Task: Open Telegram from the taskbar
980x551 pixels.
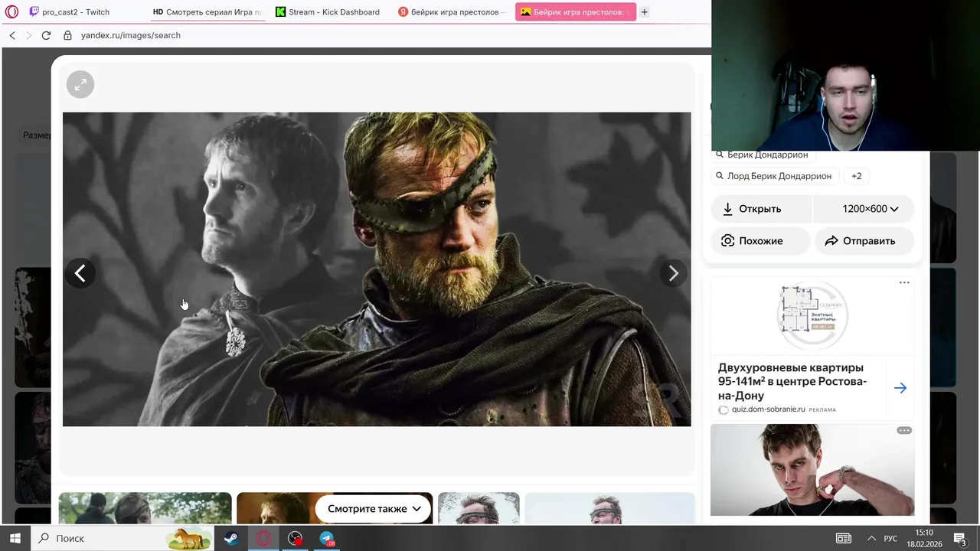Action: (327, 538)
